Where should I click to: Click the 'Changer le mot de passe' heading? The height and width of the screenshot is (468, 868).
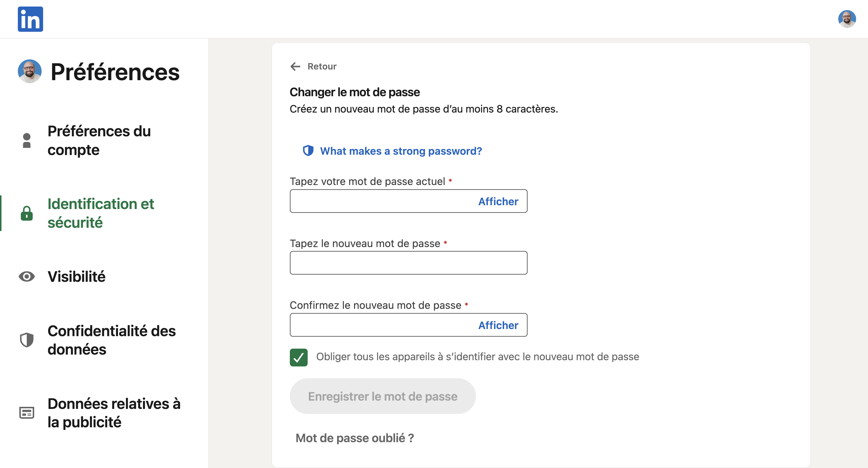point(354,92)
